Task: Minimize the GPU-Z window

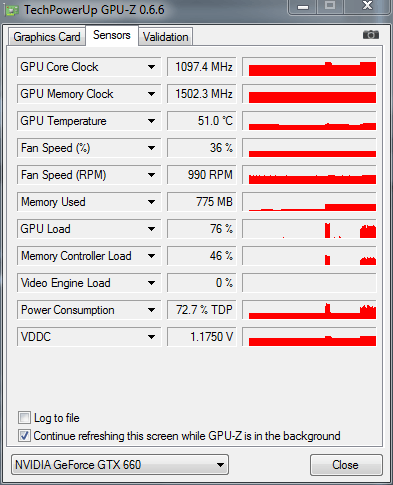Action: point(303,7)
